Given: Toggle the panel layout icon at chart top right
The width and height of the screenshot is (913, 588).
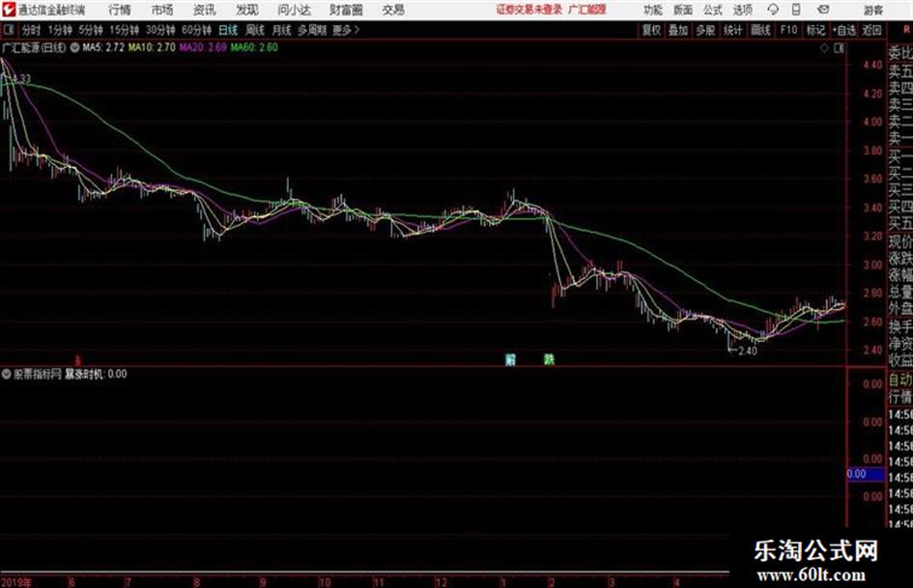Looking at the screenshot, I should coord(839,48).
